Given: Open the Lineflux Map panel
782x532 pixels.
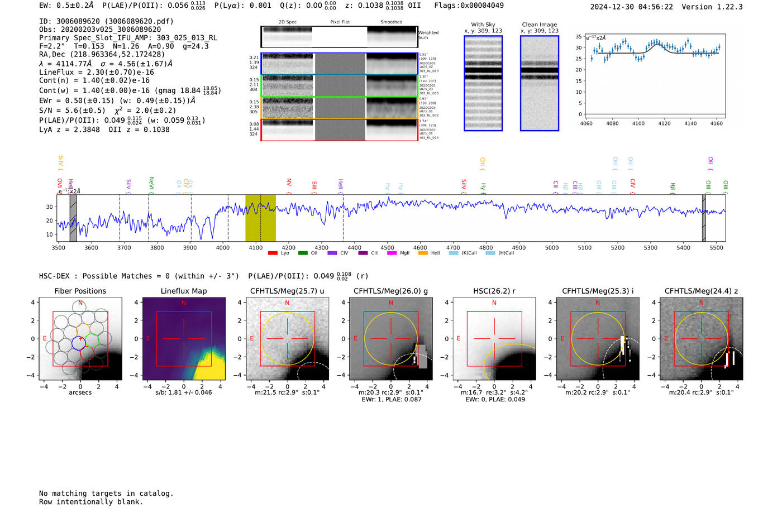Looking at the screenshot, I should [184, 339].
